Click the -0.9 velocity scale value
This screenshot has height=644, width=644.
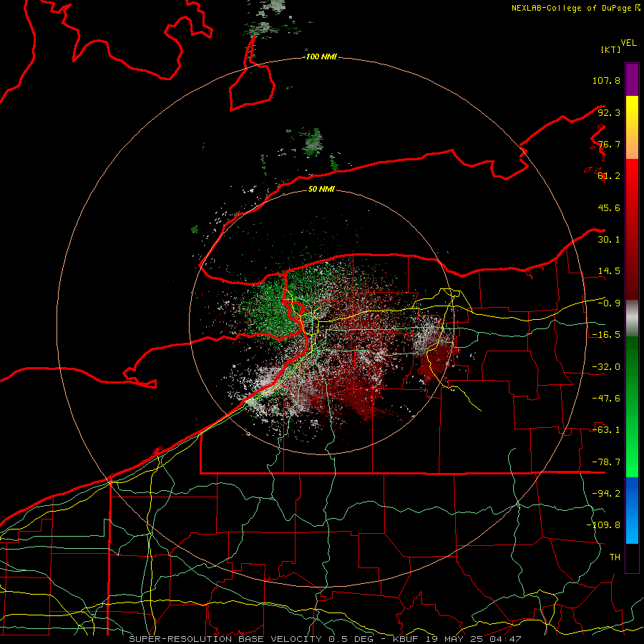click(x=609, y=303)
